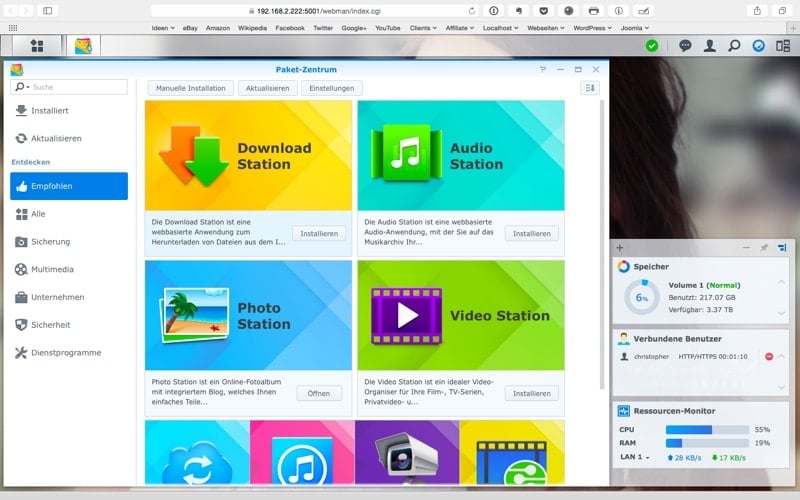Click the Verbundene Benutzer widget icon
800x500 pixels.
click(x=623, y=338)
